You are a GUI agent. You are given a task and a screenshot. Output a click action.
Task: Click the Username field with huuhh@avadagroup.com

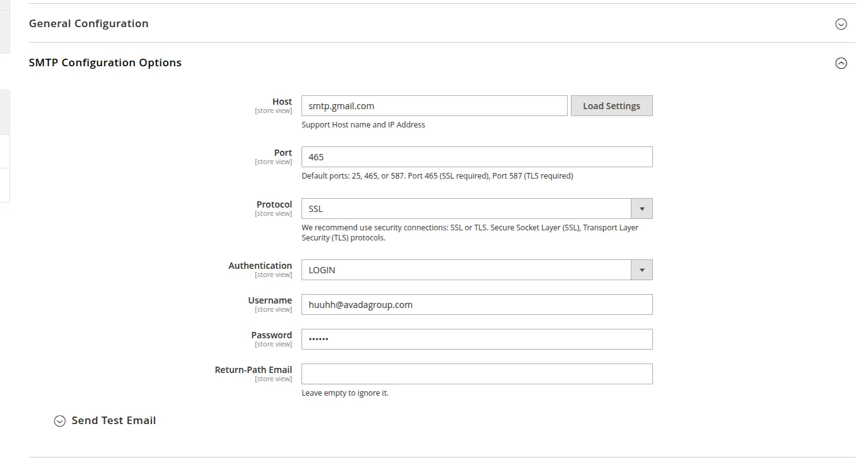tap(476, 305)
